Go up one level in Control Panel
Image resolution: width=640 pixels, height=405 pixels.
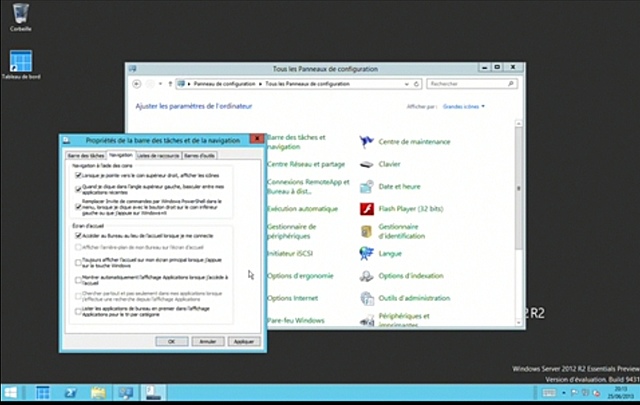[170, 84]
